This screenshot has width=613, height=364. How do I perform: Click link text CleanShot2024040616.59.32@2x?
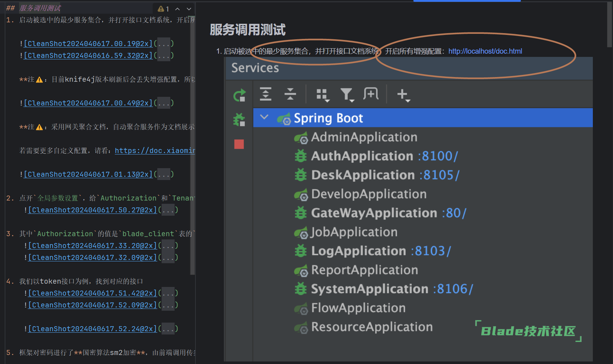(x=88, y=55)
